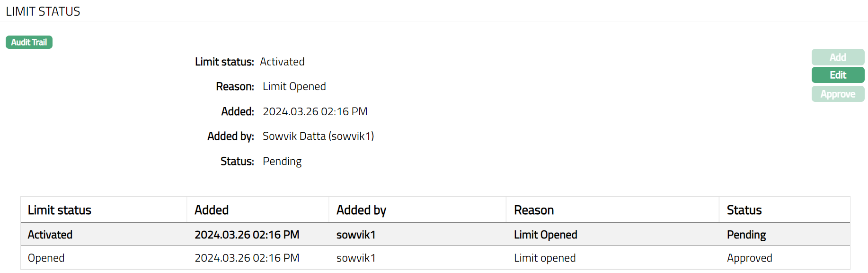Click the Status column header in table
The width and height of the screenshot is (868, 273).
coord(744,210)
